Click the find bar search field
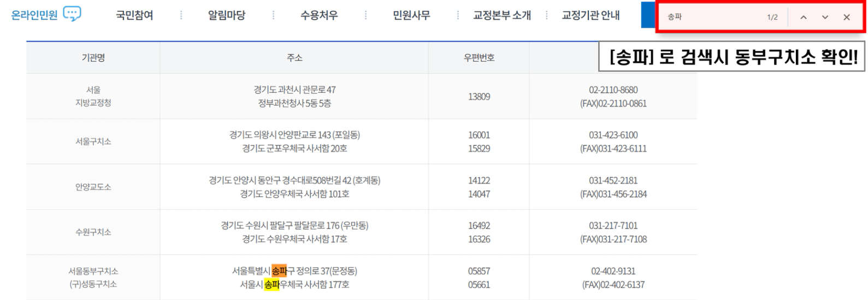This screenshot has width=868, height=300. click(710, 17)
